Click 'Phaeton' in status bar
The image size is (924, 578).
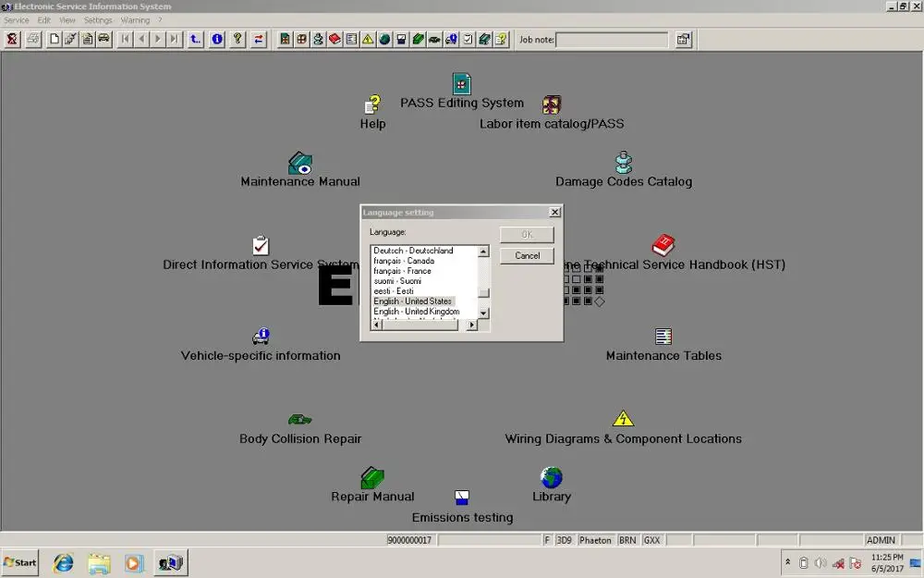tap(595, 540)
